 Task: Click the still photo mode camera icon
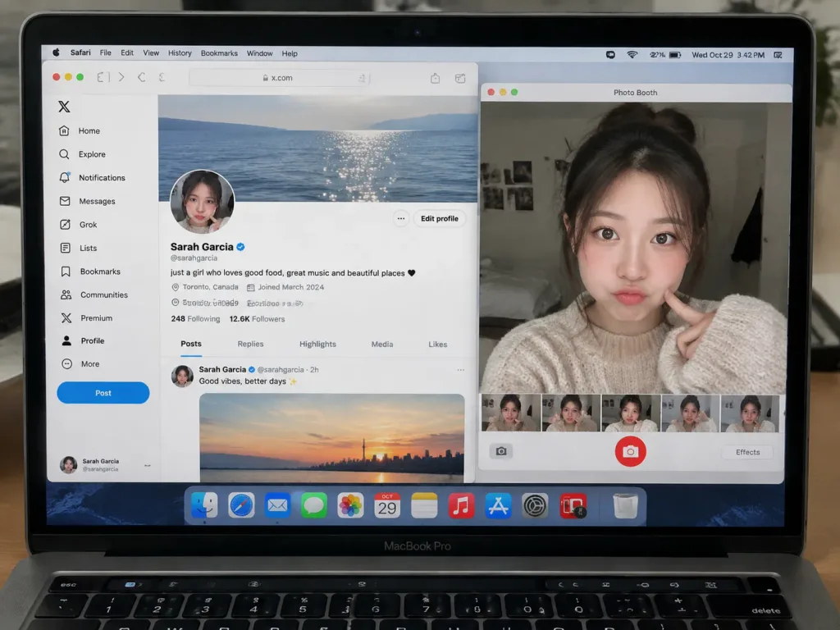[x=501, y=451]
